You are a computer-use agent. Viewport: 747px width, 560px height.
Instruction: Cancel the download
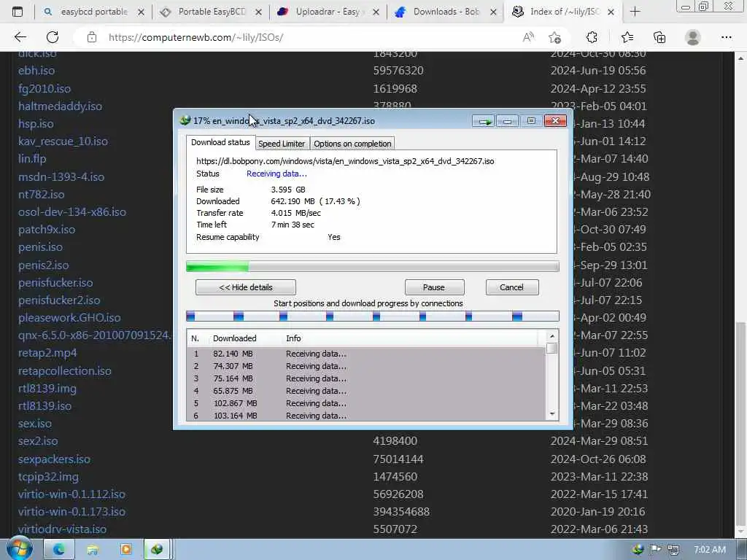pos(511,287)
